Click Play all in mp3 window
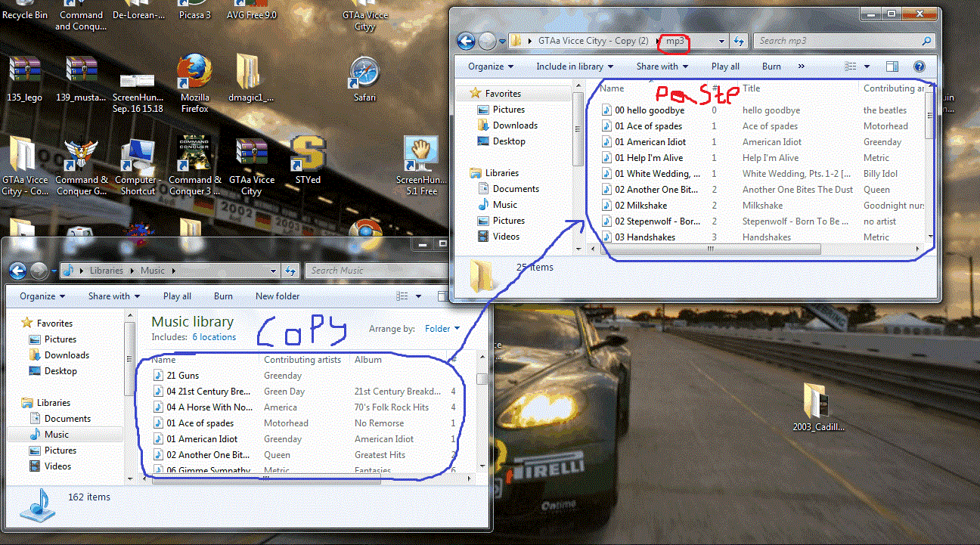 click(725, 67)
